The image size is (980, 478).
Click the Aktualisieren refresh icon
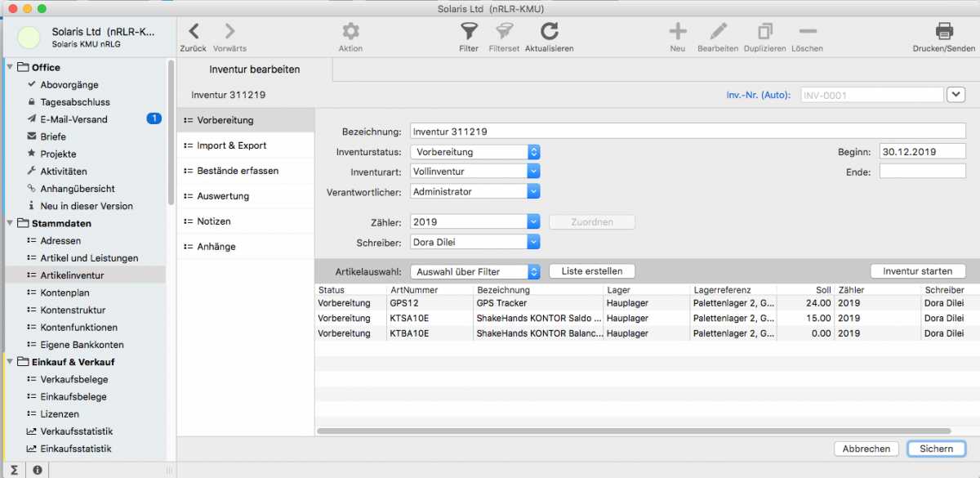[x=549, y=32]
